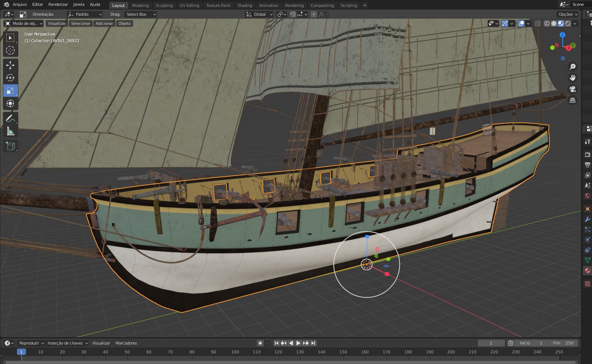Toggle camera view icon
592x364 pixels.
(572, 89)
